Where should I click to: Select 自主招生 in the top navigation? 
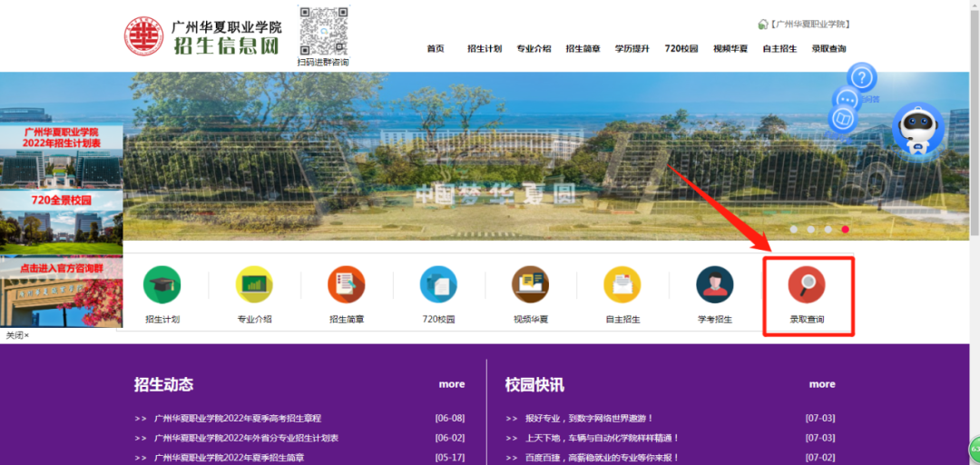tap(779, 49)
